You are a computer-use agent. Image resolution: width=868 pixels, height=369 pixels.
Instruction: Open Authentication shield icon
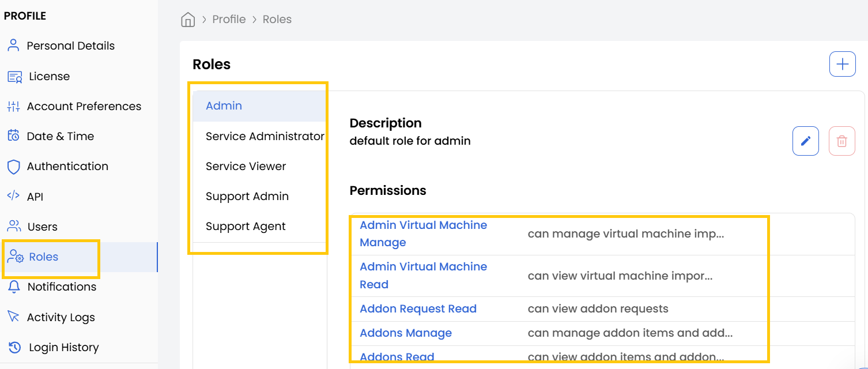pyautogui.click(x=13, y=166)
